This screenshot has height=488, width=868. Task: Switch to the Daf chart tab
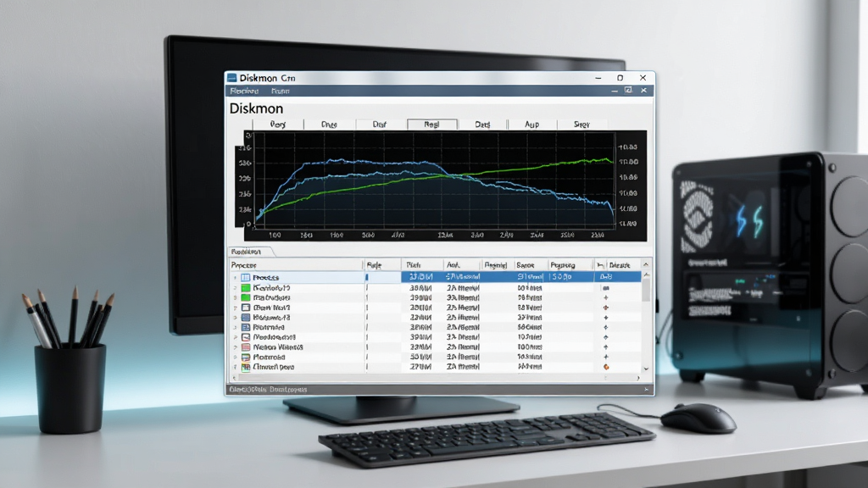point(380,125)
